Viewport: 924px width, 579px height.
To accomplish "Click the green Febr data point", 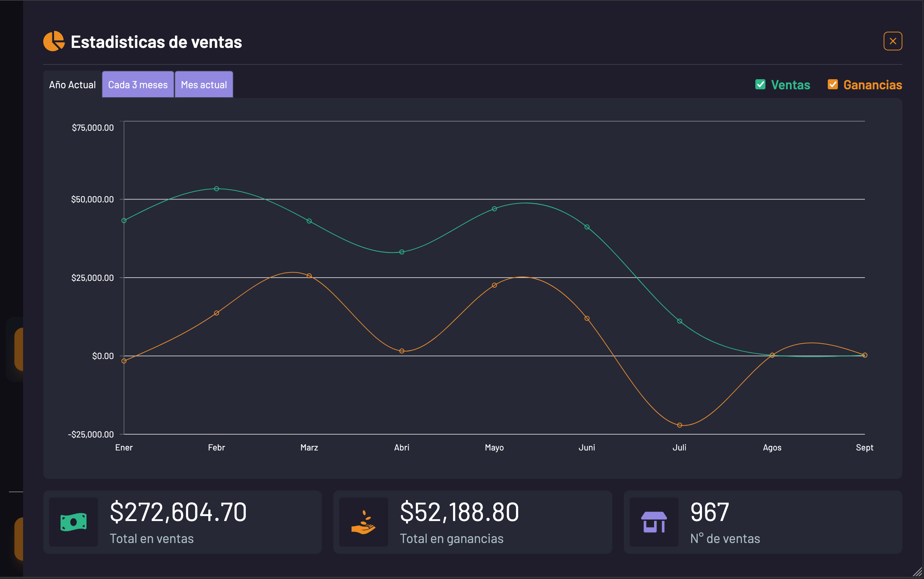I will pyautogui.click(x=217, y=189).
